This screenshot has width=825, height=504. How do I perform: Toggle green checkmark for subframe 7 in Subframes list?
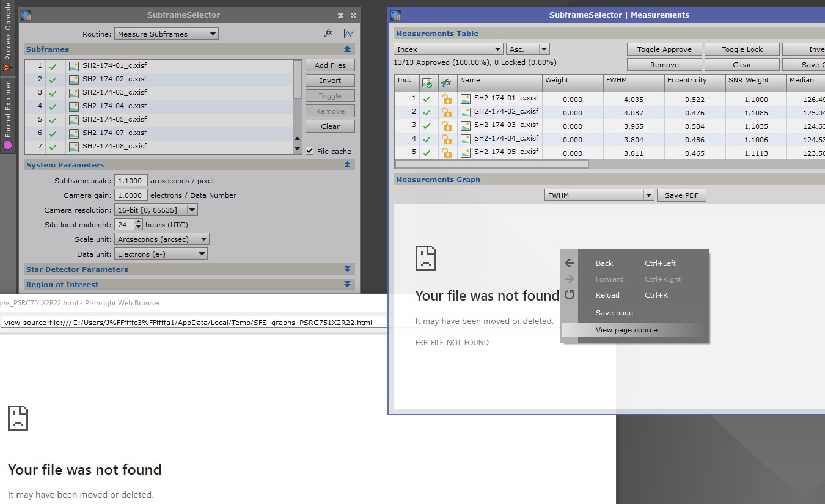pyautogui.click(x=53, y=147)
